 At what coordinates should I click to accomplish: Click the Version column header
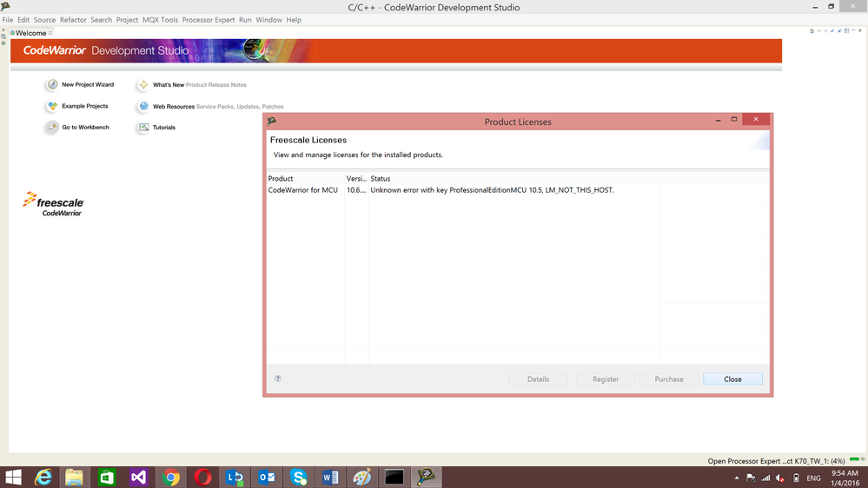point(356,178)
